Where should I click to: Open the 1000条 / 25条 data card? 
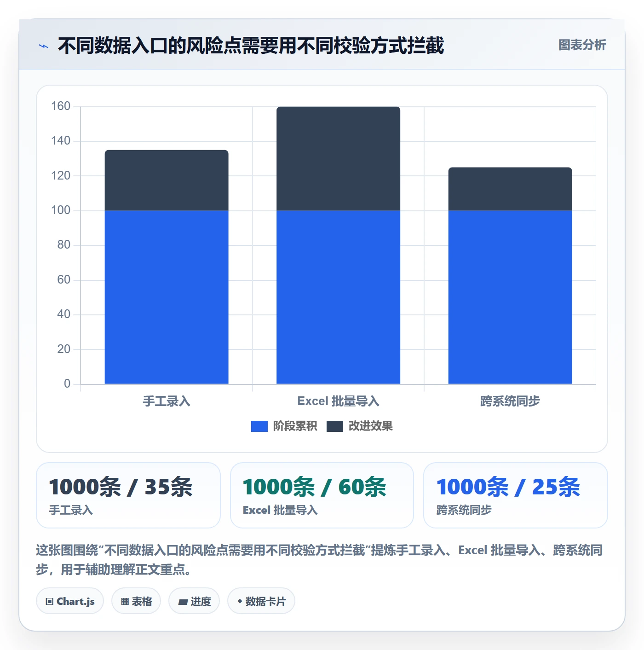(516, 495)
